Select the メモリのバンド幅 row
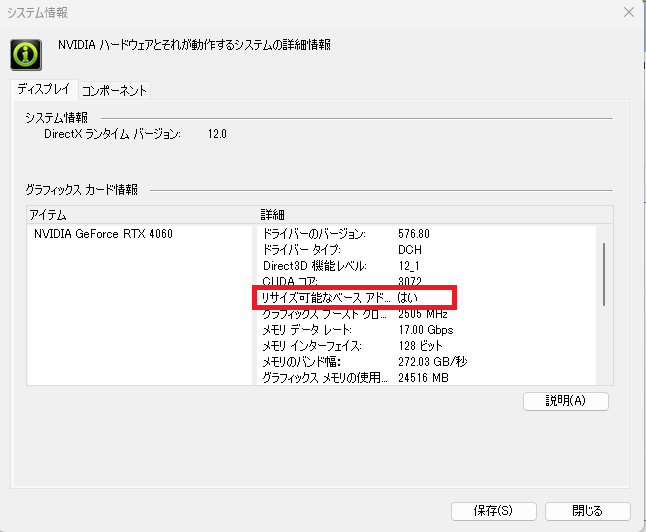The height and width of the screenshot is (532, 646). click(x=426, y=362)
